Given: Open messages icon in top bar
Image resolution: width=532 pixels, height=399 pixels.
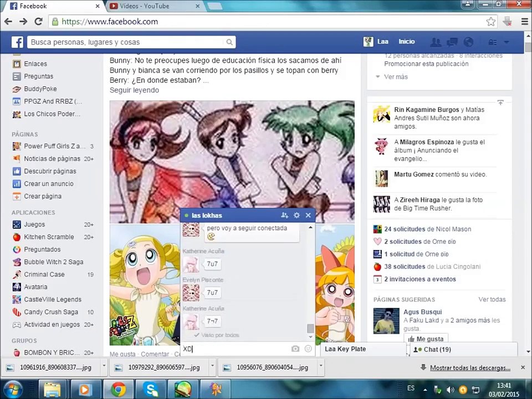Looking at the screenshot, I should (x=452, y=42).
